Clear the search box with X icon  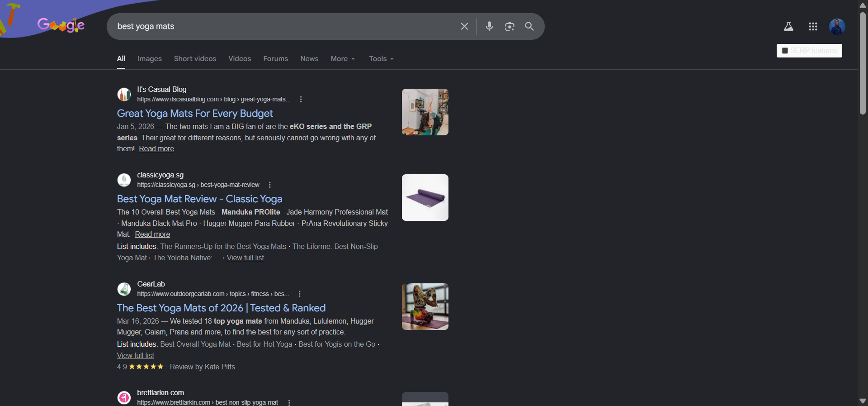(x=464, y=26)
